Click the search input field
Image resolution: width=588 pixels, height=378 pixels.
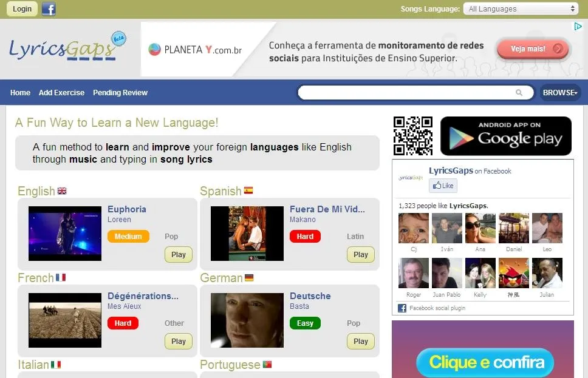[x=415, y=93]
